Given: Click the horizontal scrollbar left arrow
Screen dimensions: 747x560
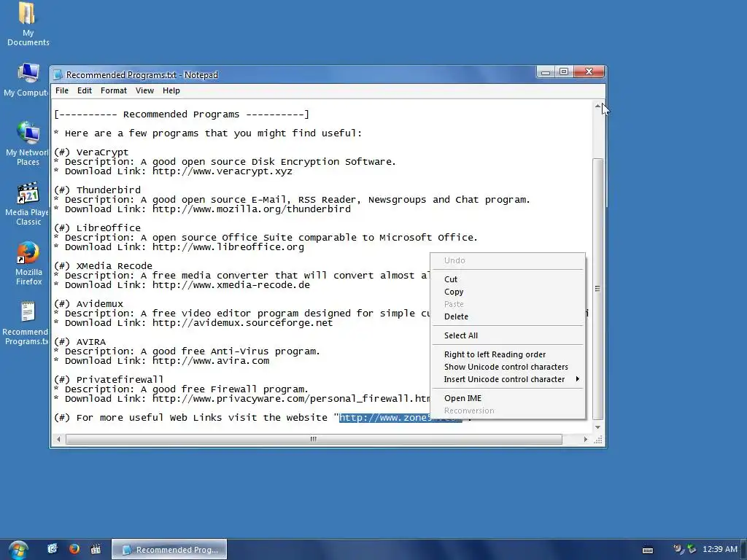Looking at the screenshot, I should (58, 440).
